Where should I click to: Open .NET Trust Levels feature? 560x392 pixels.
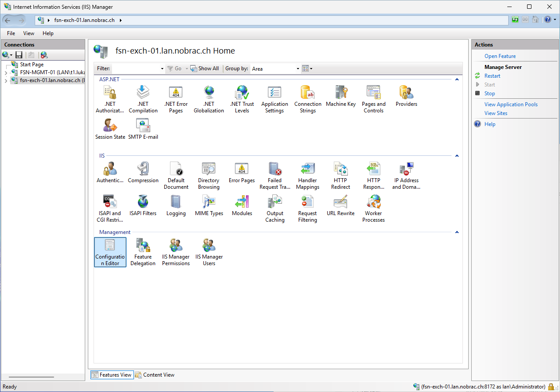pyautogui.click(x=242, y=99)
